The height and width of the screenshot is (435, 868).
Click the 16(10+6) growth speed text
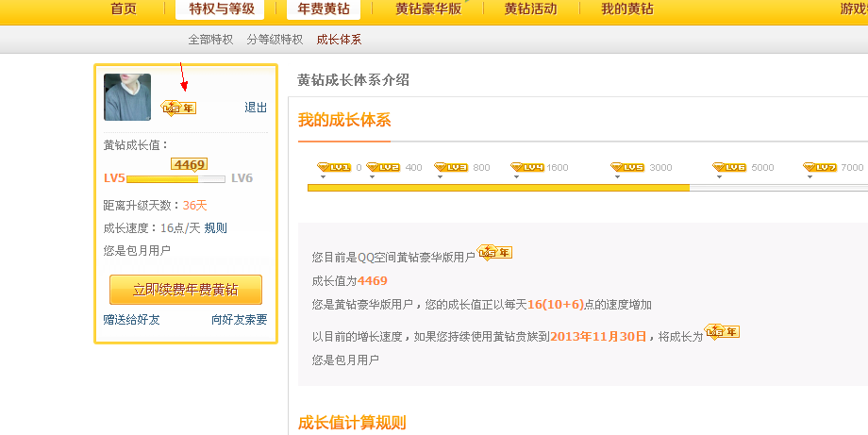[555, 305]
